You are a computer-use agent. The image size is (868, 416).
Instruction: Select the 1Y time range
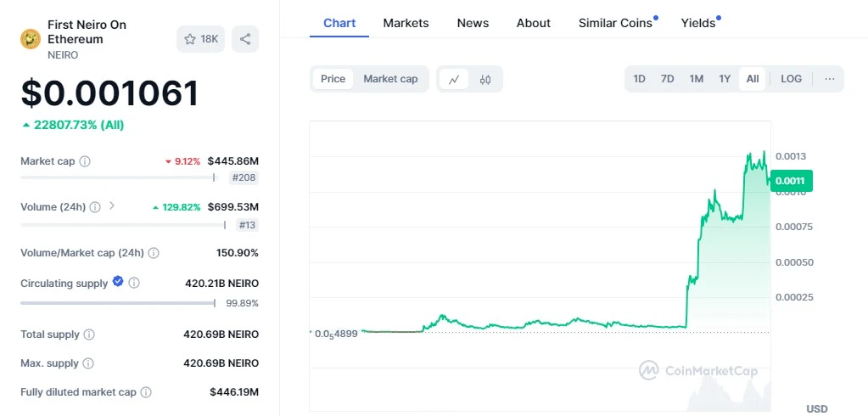click(x=725, y=79)
